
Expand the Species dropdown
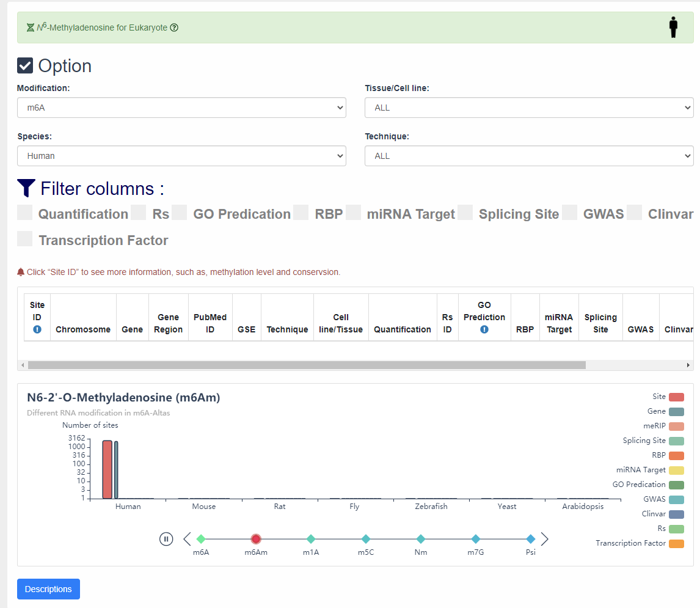pos(181,156)
